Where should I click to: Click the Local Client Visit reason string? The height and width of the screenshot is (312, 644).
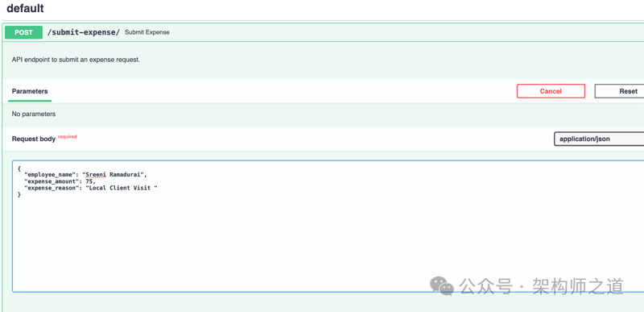(x=124, y=188)
